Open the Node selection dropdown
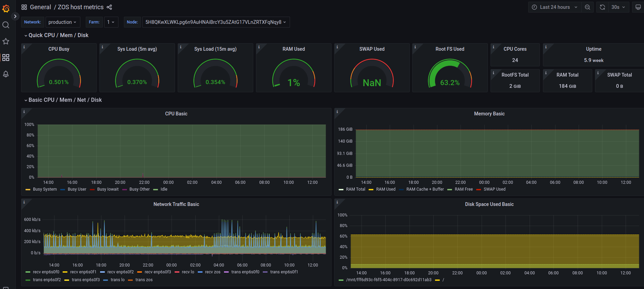The height and width of the screenshot is (289, 644). tap(215, 22)
